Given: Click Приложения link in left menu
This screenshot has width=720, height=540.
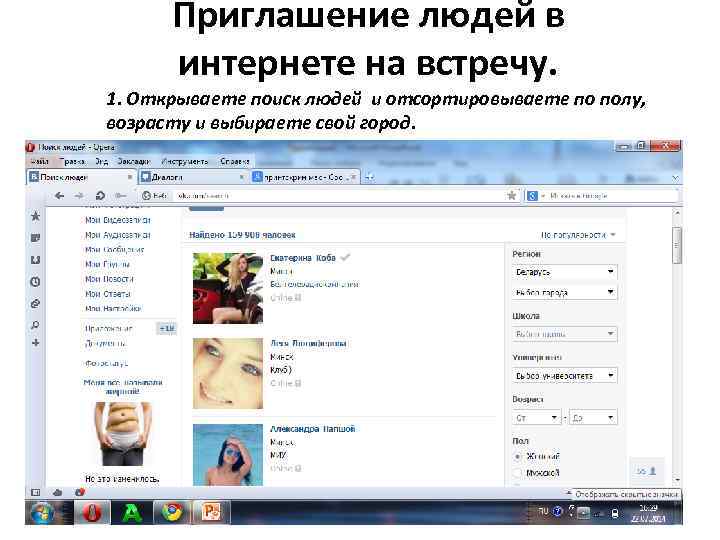Looking at the screenshot, I should pyautogui.click(x=108, y=329).
